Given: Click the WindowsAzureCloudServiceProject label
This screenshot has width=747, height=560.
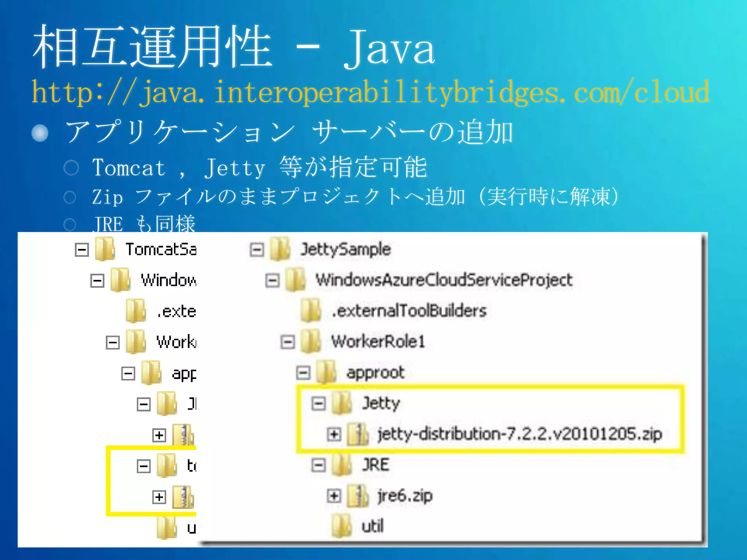Looking at the screenshot, I should [x=444, y=280].
